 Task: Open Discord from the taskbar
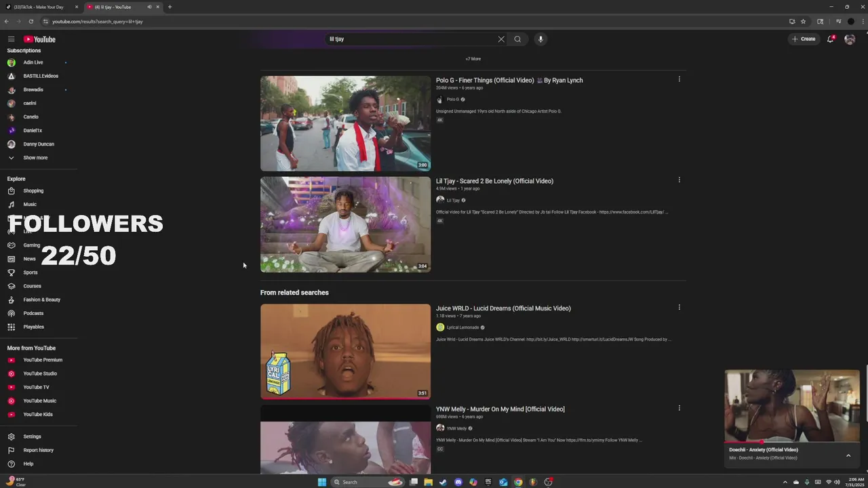pos(458,482)
